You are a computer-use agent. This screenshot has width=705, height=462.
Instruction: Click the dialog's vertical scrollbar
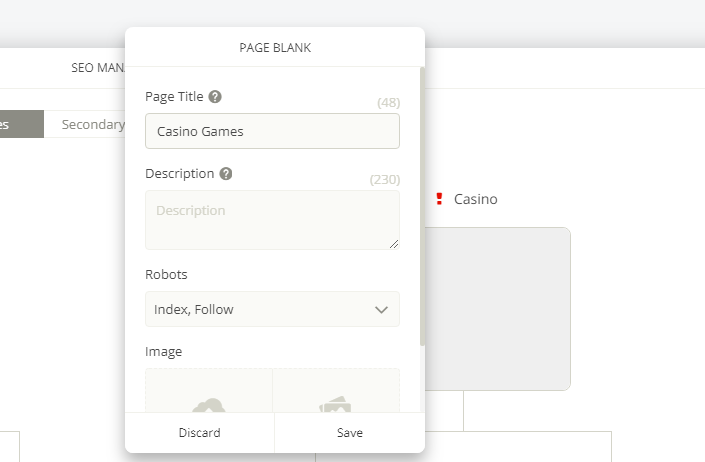[x=422, y=207]
